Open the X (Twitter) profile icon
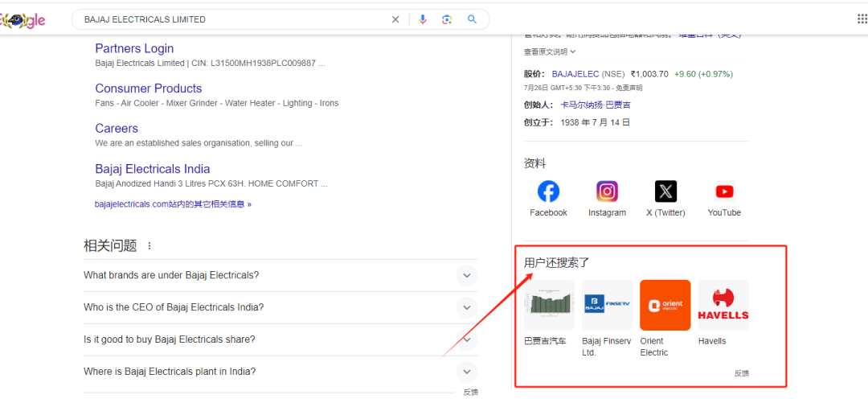Viewport: 868px width, 399px height. (665, 191)
